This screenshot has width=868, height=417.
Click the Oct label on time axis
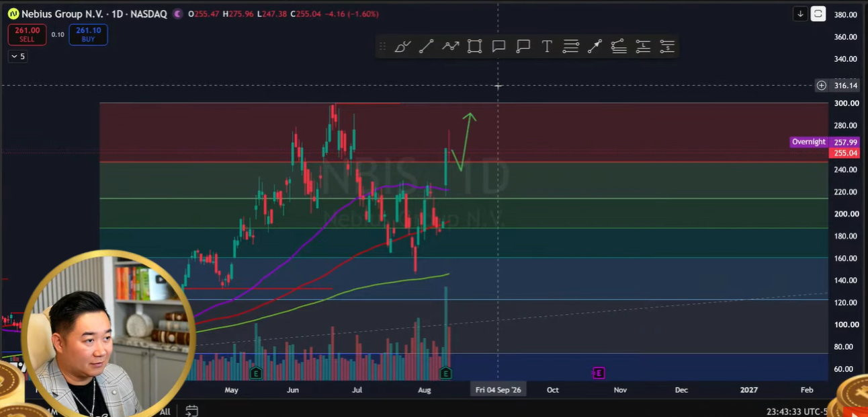point(553,390)
